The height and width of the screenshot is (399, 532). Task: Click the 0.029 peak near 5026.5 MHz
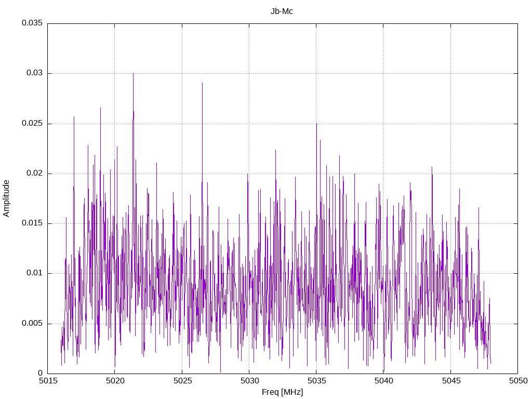202,83
